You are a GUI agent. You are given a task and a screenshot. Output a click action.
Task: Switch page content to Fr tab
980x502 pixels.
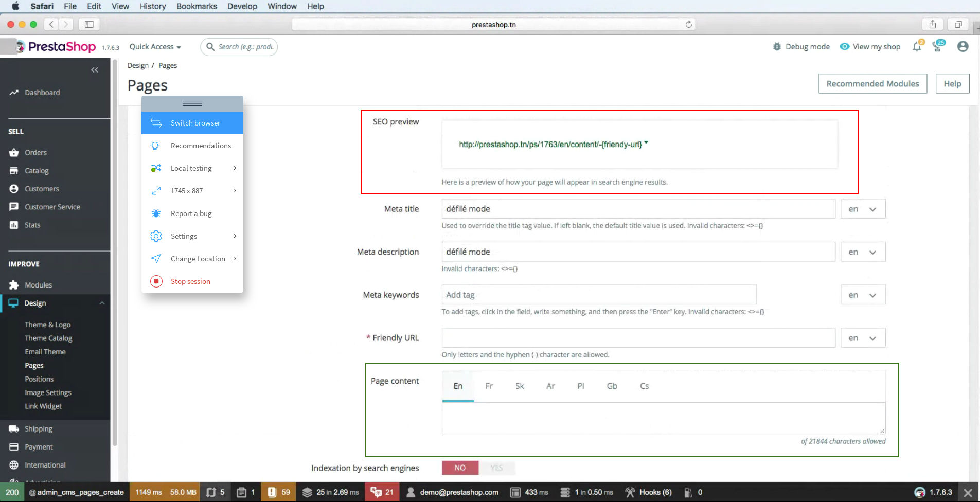489,386
